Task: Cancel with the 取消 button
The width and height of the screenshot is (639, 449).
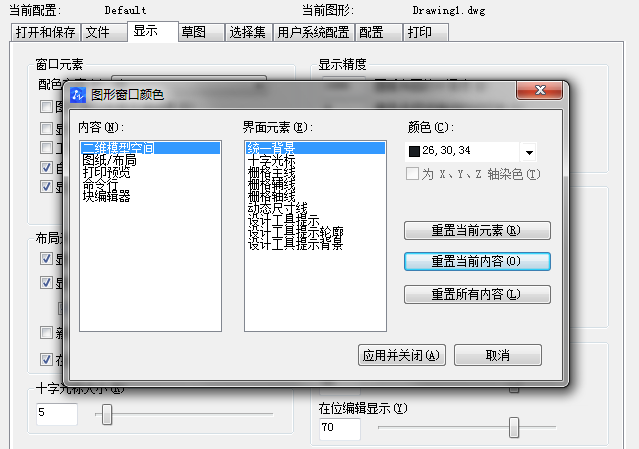Action: (x=497, y=355)
